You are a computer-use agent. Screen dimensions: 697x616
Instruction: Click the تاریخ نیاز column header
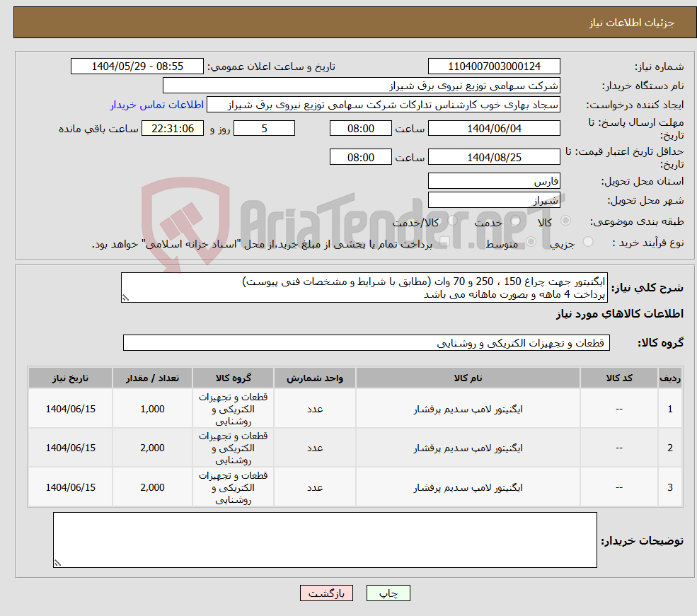point(70,378)
